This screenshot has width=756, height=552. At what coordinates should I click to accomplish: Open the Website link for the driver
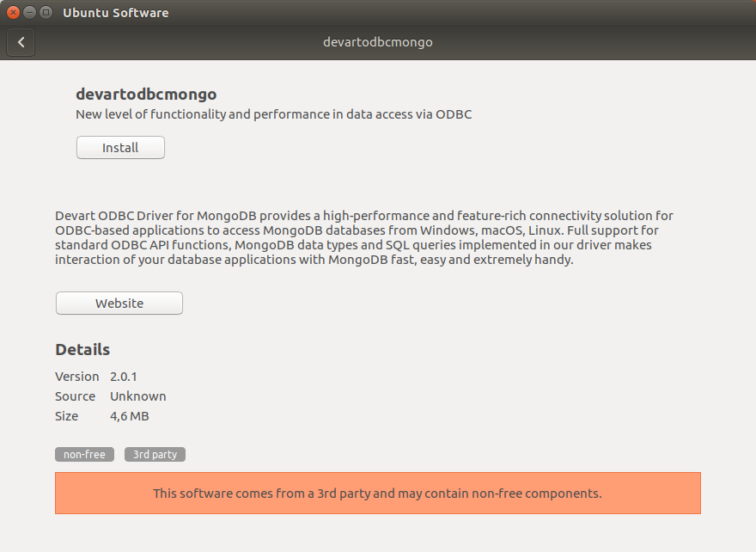[119, 303]
